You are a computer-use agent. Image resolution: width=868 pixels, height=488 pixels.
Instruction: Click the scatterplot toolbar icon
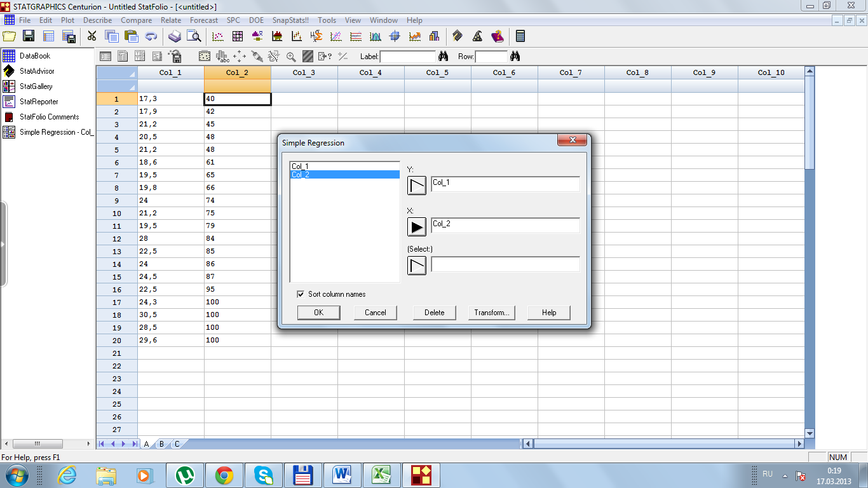coord(218,36)
